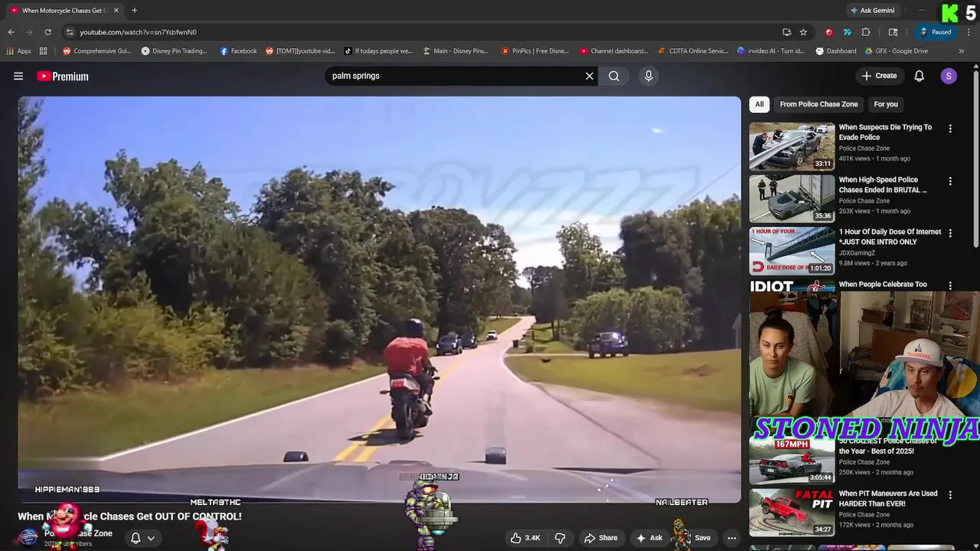
Task: Start voice search with microphone
Action: point(648,76)
